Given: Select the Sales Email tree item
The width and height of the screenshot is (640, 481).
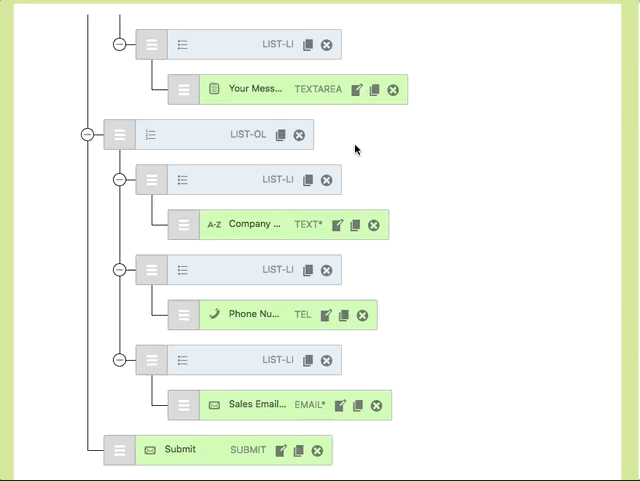Looking at the screenshot, I should tap(254, 404).
